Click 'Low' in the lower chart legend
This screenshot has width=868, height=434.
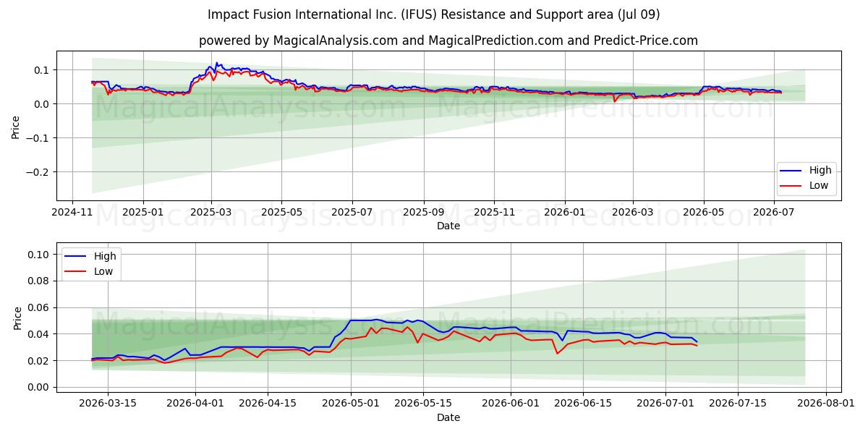pos(104,271)
